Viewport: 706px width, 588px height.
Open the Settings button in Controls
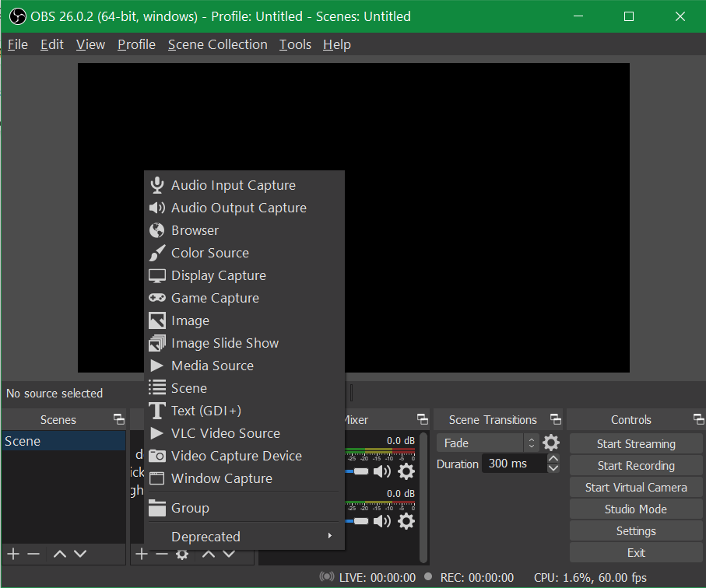coord(636,531)
